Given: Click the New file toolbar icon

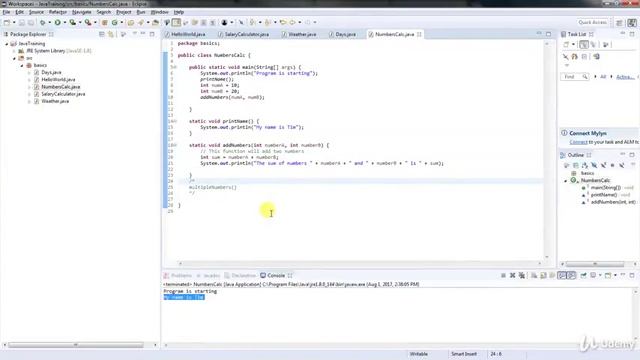Looking at the screenshot, I should pyautogui.click(x=7, y=22).
